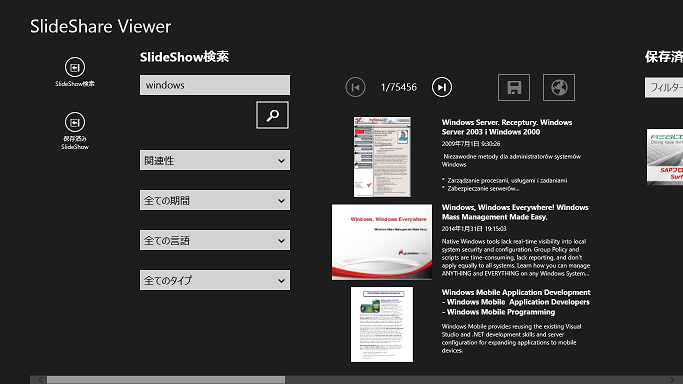683x384 pixels.
Task: Select the saved SAP slideshow thumbnail
Action: tap(665, 157)
